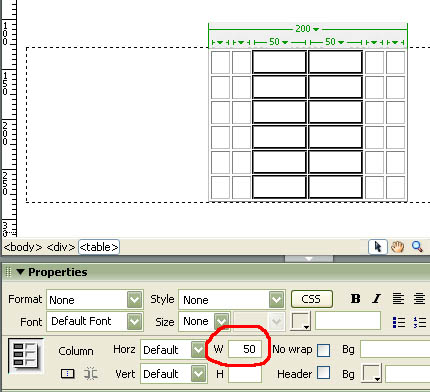Choose the Zoom magnifier tool

pyautogui.click(x=417, y=247)
